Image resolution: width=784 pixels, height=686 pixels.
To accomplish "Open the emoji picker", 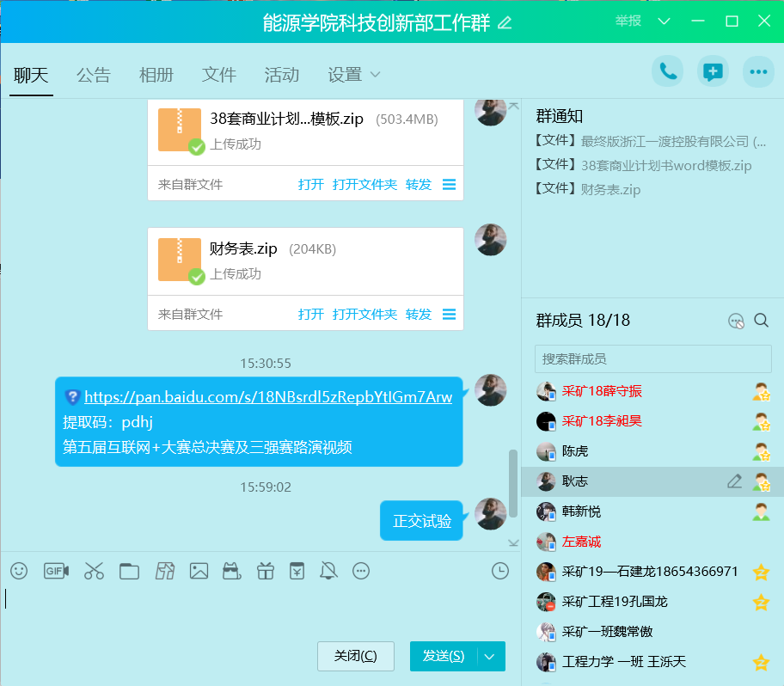I will (19, 571).
